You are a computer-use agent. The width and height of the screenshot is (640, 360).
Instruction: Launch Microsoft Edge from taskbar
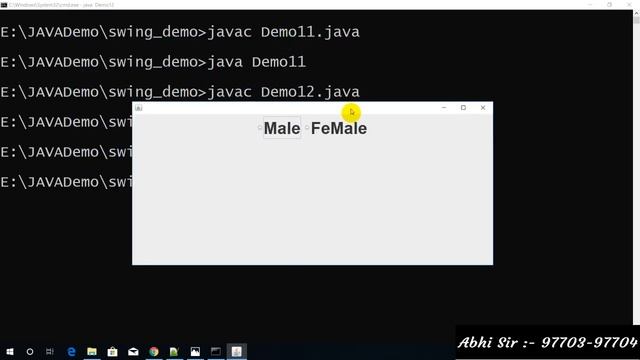[x=71, y=351]
